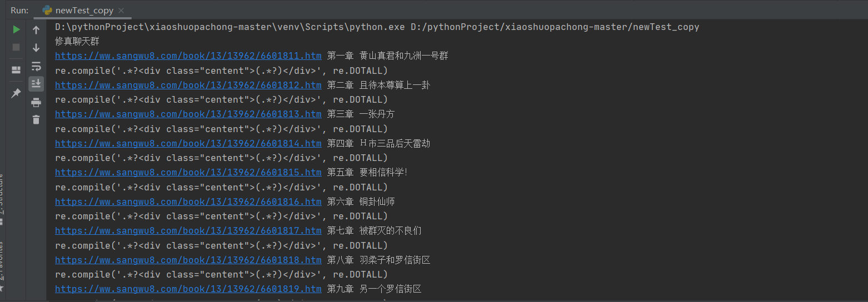868x302 pixels.
Task: Open restore layout icon in run toolbar
Action: coord(16,70)
